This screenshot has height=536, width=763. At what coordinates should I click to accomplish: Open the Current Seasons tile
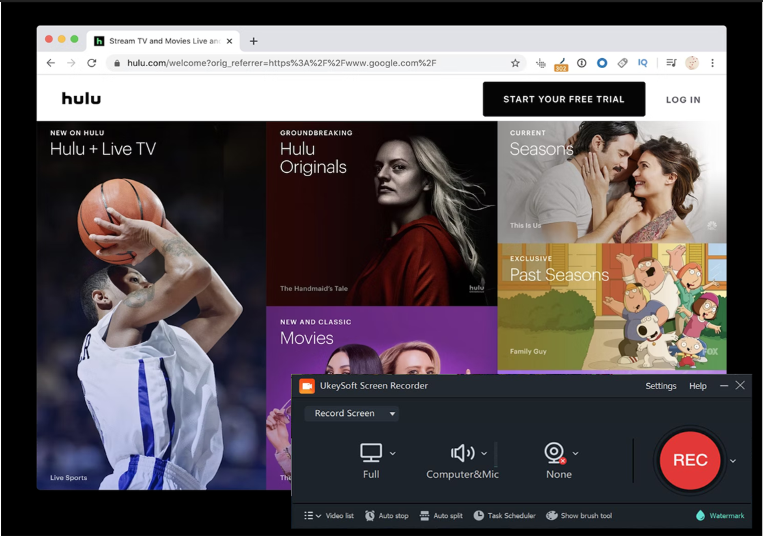click(612, 182)
